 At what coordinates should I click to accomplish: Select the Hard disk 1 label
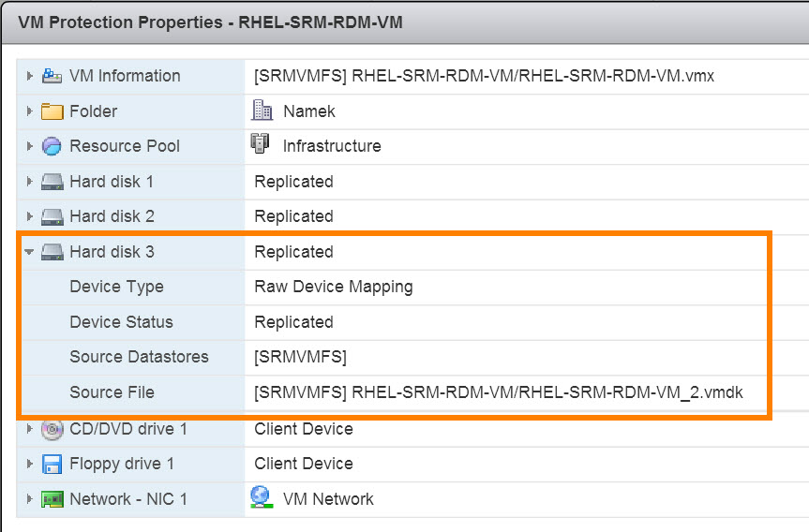tap(112, 182)
